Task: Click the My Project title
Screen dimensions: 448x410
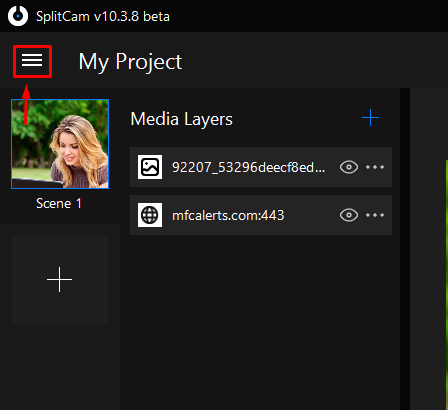Action: (x=130, y=62)
